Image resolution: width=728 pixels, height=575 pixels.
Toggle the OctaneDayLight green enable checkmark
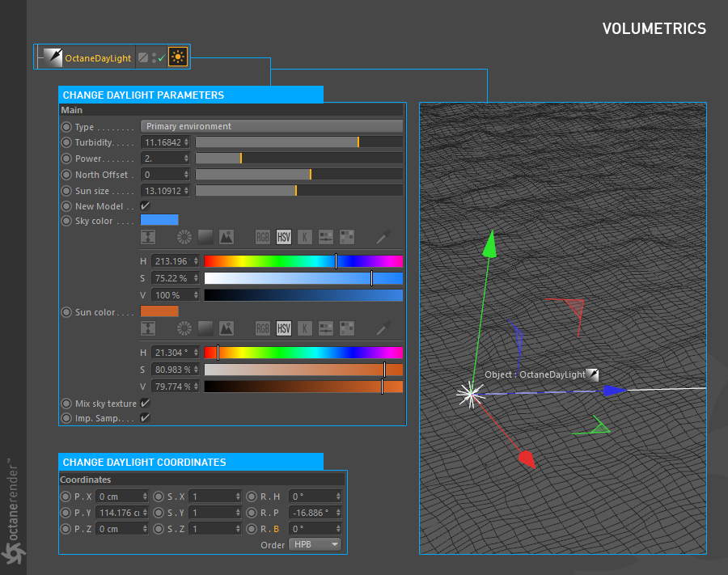click(162, 58)
